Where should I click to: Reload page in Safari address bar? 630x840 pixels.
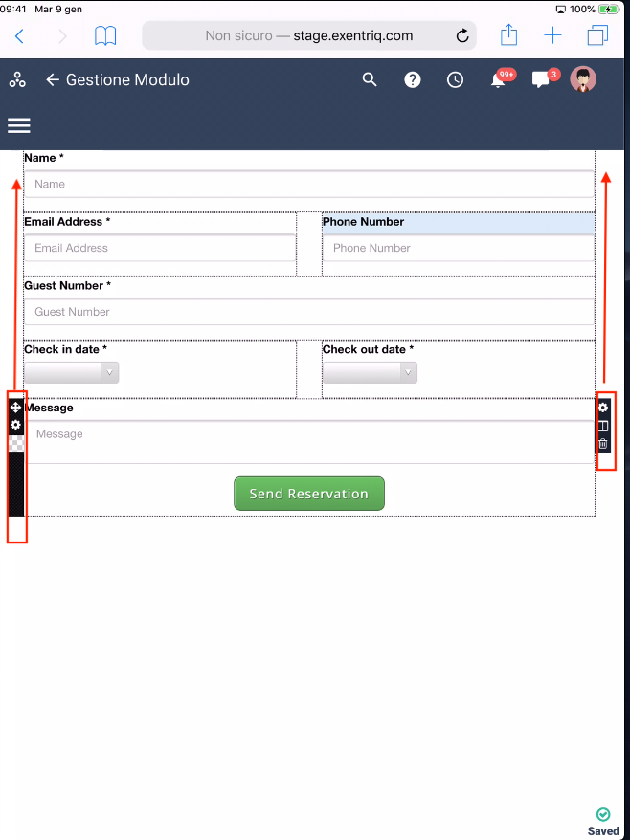462,36
